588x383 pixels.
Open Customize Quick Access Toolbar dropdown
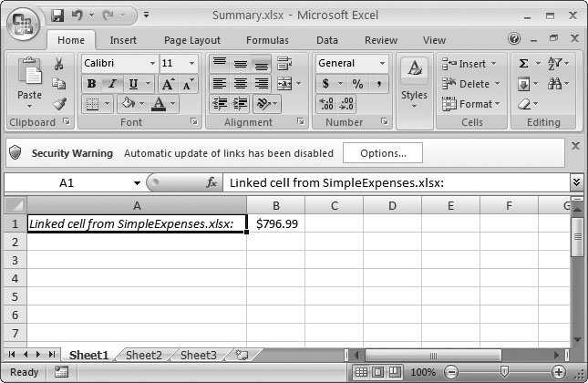point(146,16)
